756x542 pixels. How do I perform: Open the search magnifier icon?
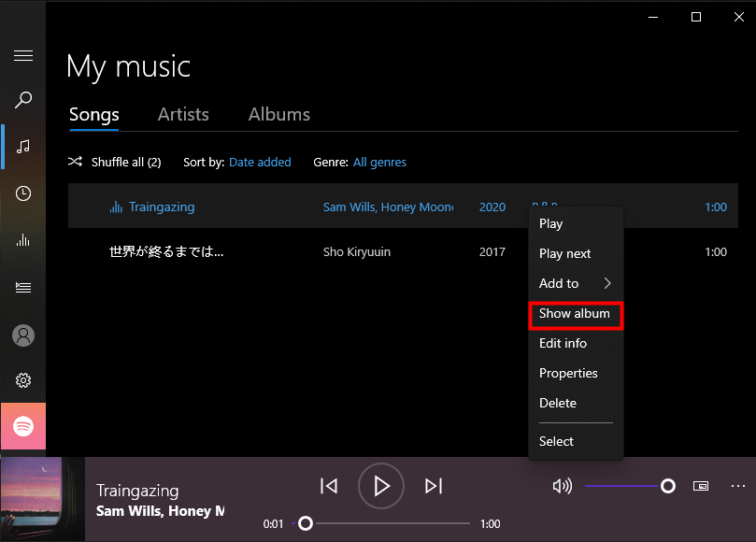[x=23, y=100]
